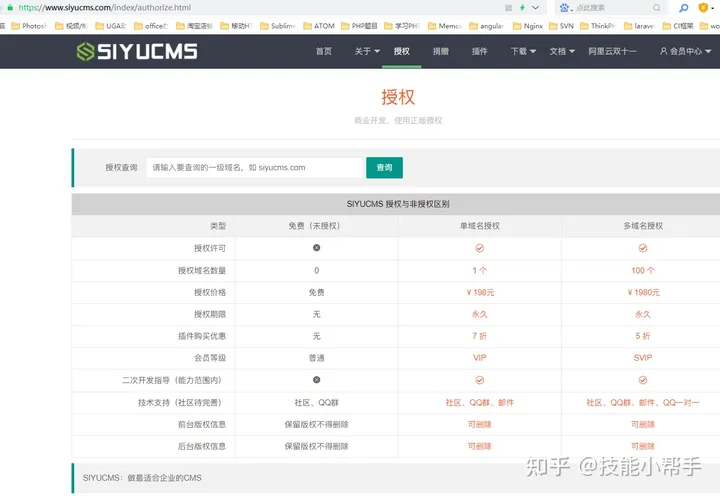
Task: Click the domain query input field
Action: (x=255, y=168)
